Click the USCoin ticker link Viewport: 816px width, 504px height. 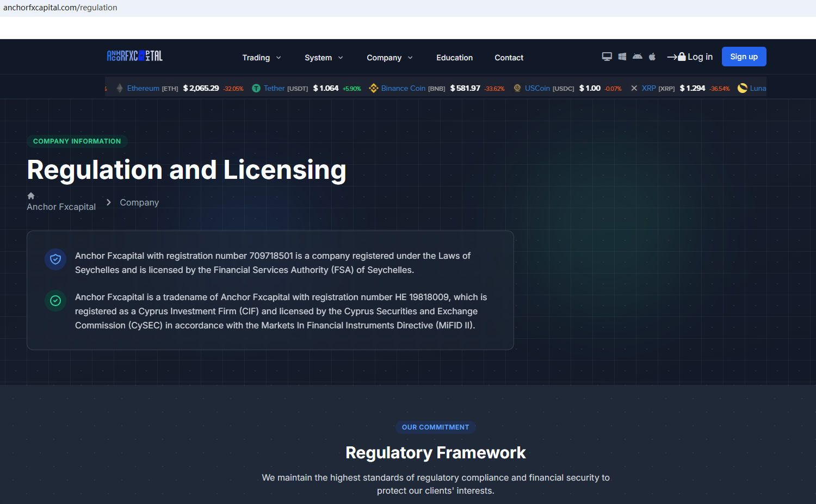tap(537, 88)
